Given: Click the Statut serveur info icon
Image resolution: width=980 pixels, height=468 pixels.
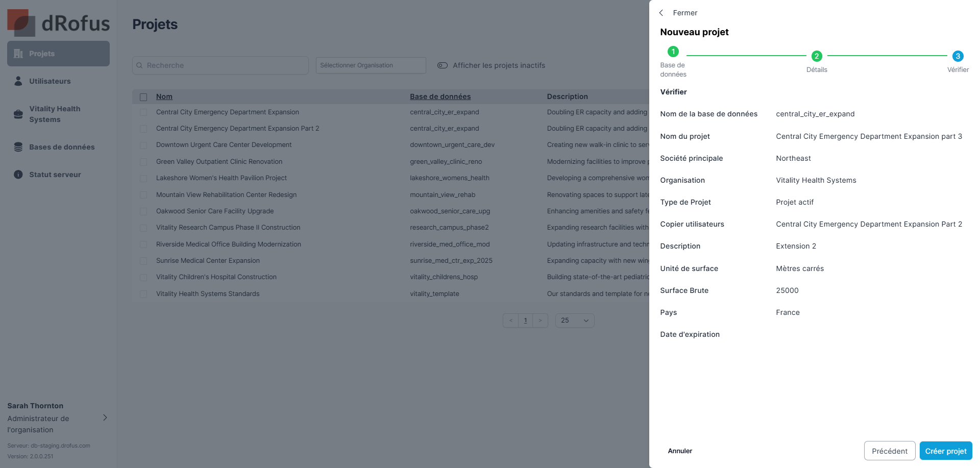Looking at the screenshot, I should (x=18, y=175).
